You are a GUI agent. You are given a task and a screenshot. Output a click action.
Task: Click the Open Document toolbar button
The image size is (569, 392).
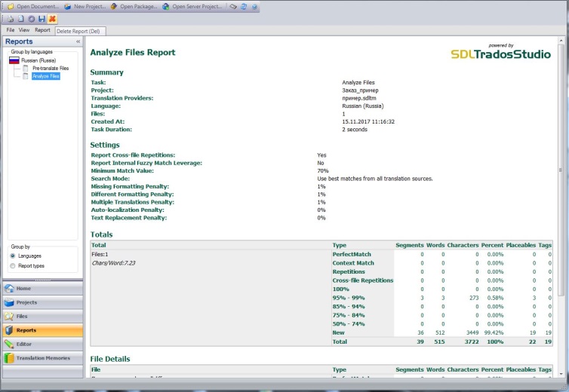coord(32,6)
